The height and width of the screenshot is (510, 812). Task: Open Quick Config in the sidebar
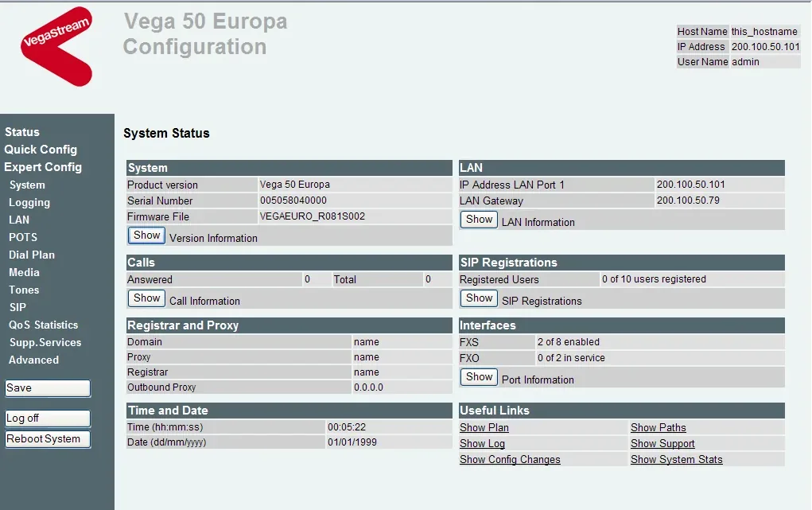click(41, 150)
